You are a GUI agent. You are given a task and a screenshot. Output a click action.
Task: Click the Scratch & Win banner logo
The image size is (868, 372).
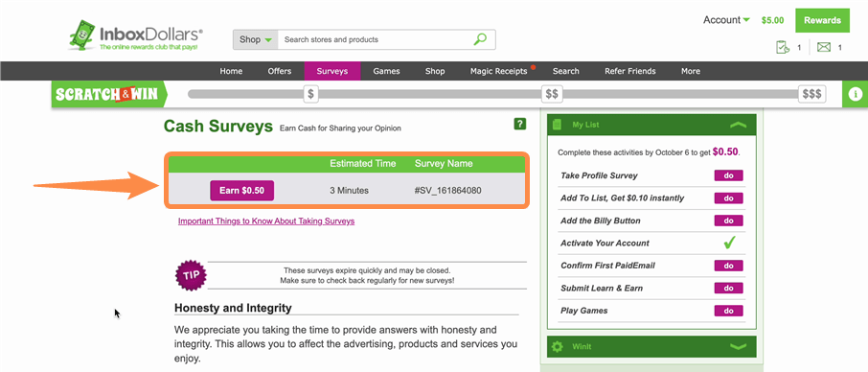tap(110, 94)
